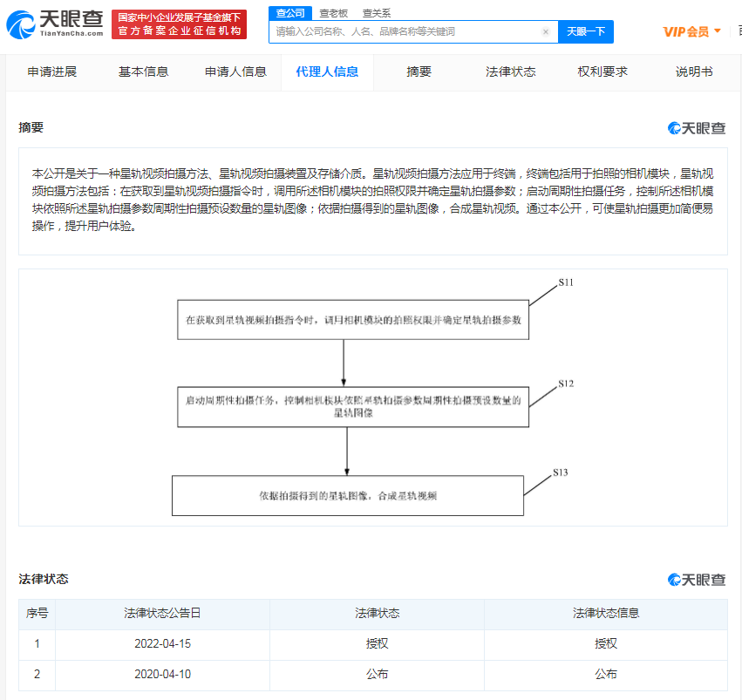742x700 pixels.
Task: Click the 2022-04-15 date cell
Action: tap(162, 643)
